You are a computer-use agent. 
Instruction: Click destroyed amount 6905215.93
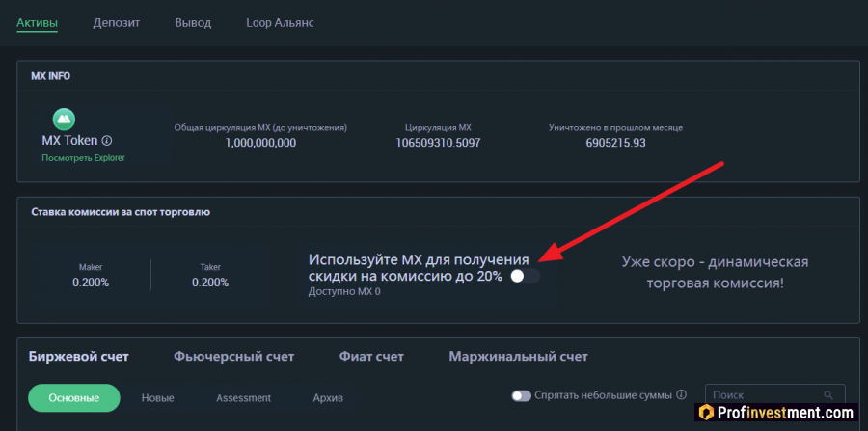tap(615, 143)
